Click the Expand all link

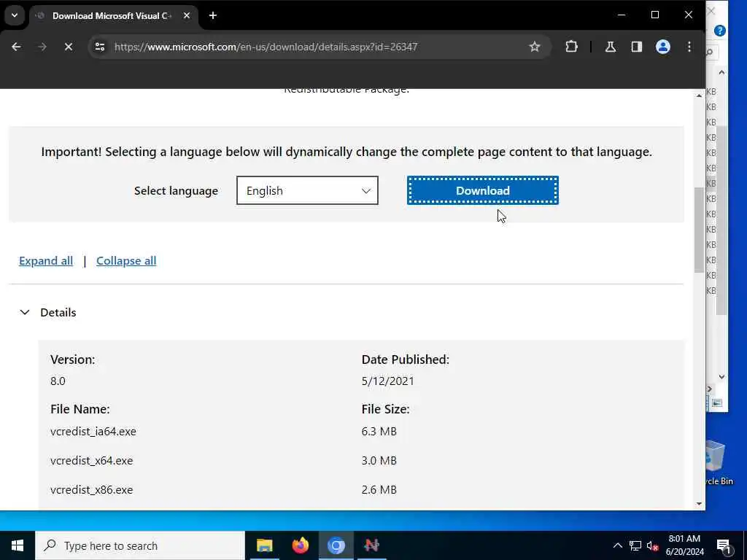coord(46,261)
